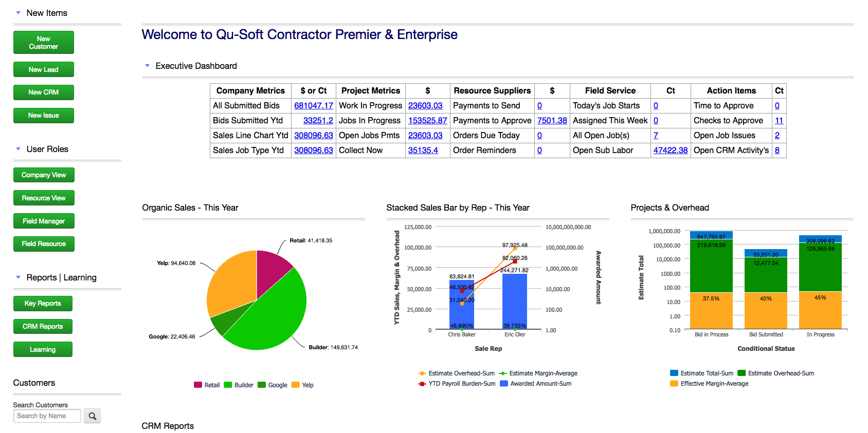868x433 pixels.
Task: Click the magnifier search customers icon
Action: pyautogui.click(x=93, y=416)
